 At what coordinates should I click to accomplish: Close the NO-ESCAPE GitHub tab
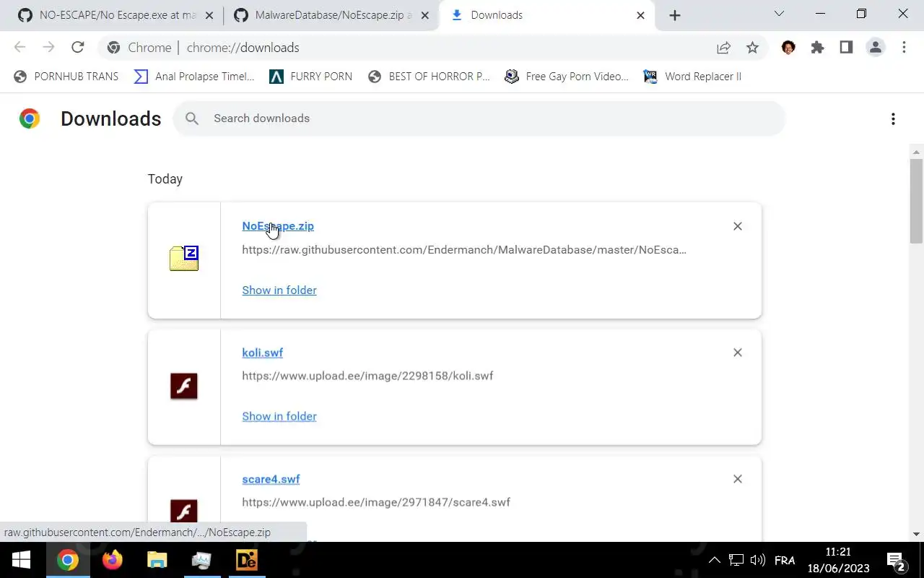click(209, 15)
